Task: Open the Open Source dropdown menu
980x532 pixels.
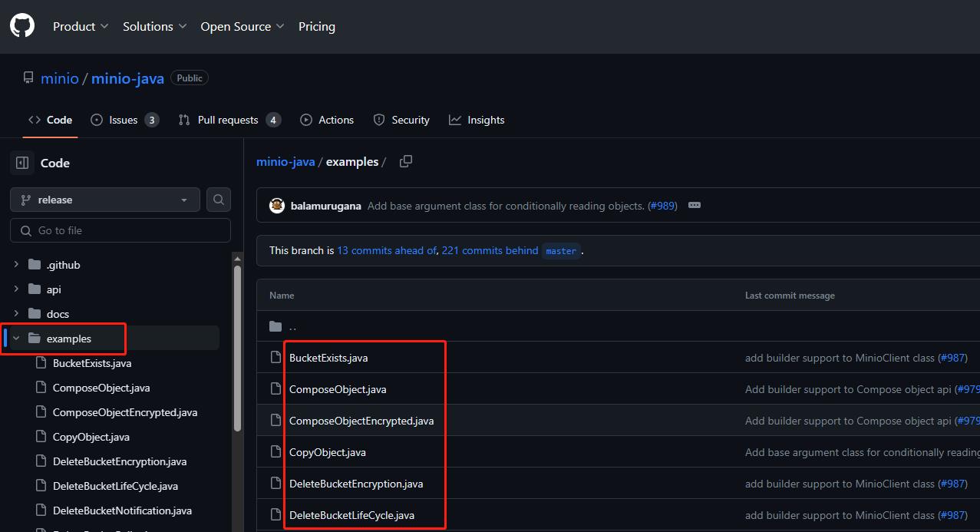Action: point(243,26)
